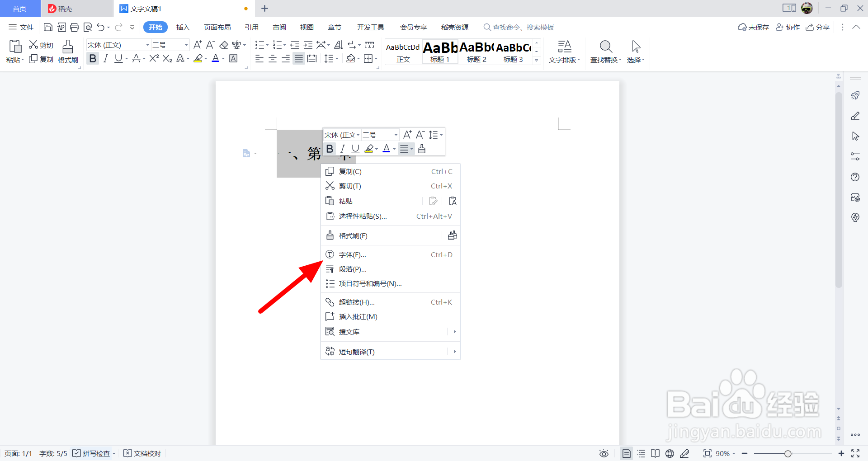Choose Font (字体) from context menu
The image size is (868, 461).
click(391, 254)
